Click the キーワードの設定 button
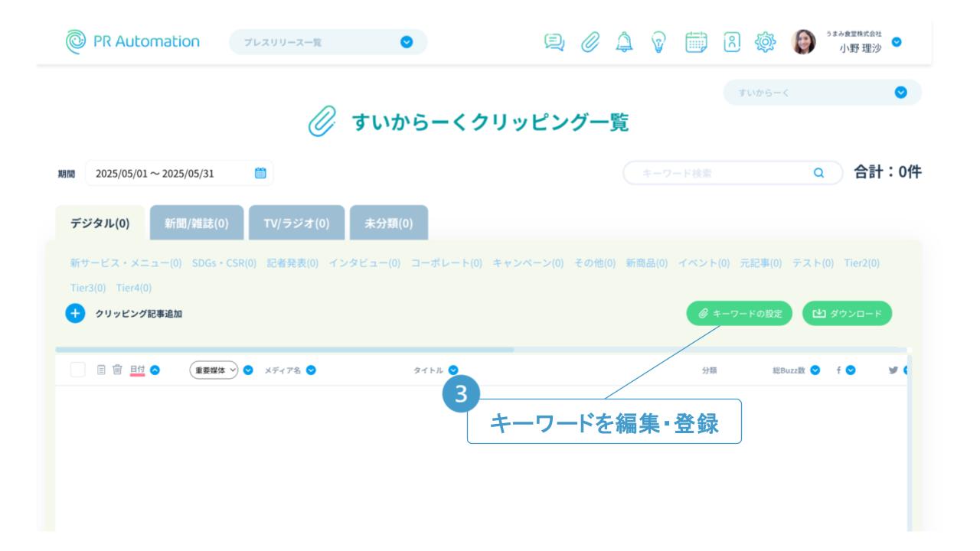 coord(739,314)
